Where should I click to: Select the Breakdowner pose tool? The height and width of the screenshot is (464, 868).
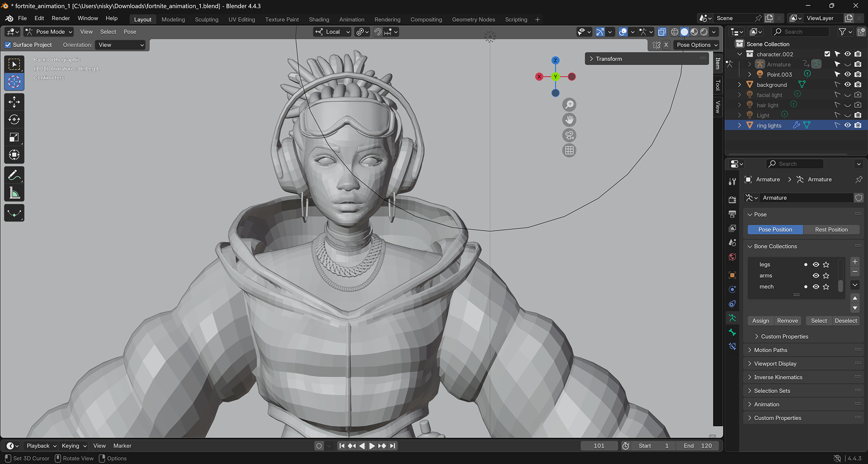pyautogui.click(x=14, y=213)
